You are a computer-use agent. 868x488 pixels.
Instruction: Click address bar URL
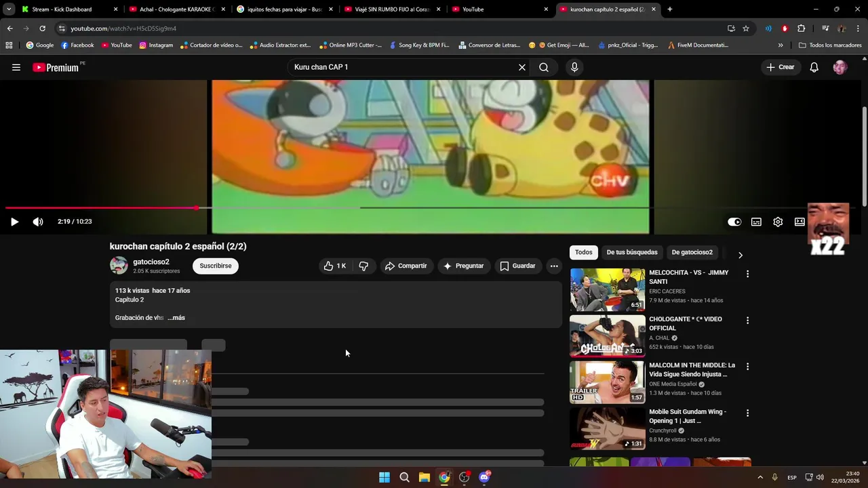point(123,28)
